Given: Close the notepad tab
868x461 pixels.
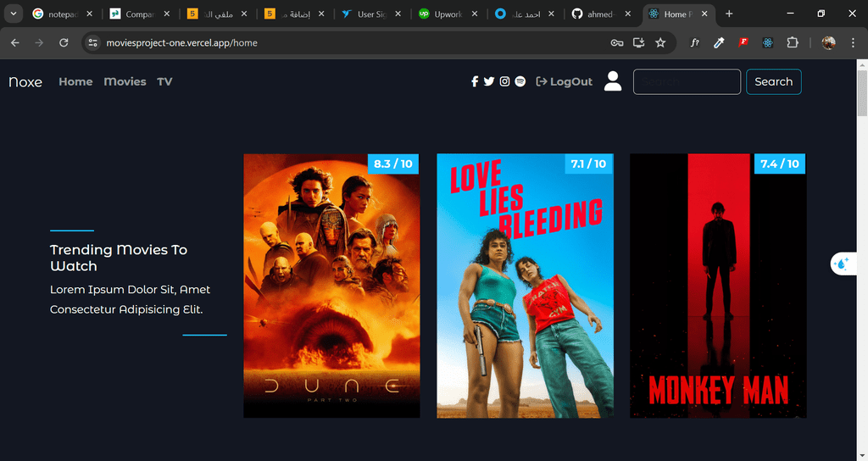Looking at the screenshot, I should (x=89, y=14).
